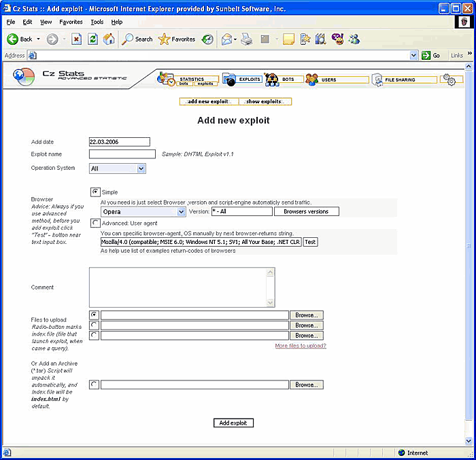The width and height of the screenshot is (476, 460).
Task: Click the Bots network icon
Action: pyautogui.click(x=271, y=79)
